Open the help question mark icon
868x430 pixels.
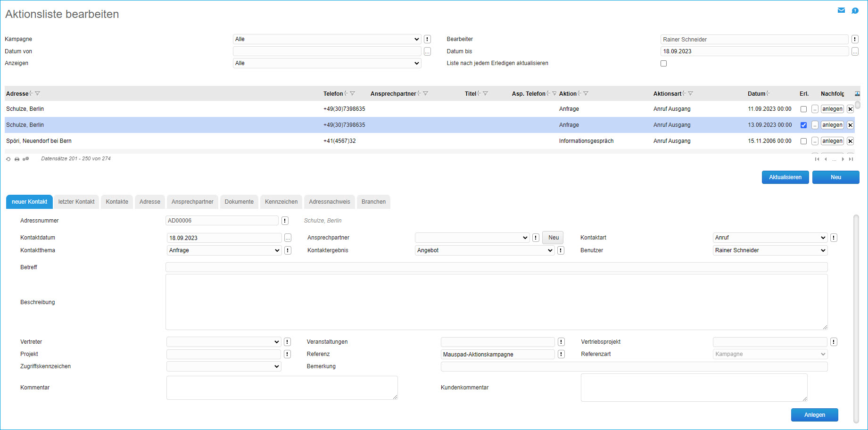click(855, 10)
